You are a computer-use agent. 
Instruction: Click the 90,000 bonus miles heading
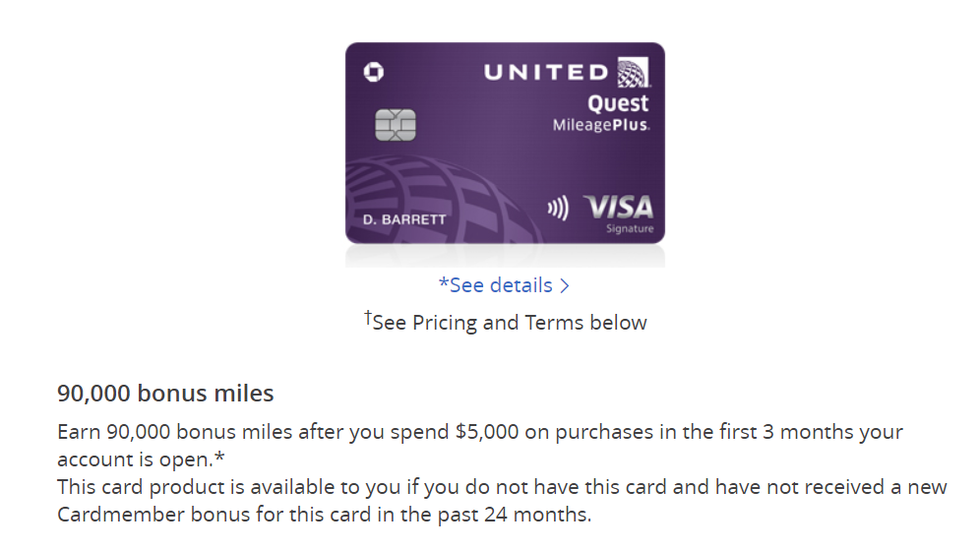pyautogui.click(x=165, y=393)
